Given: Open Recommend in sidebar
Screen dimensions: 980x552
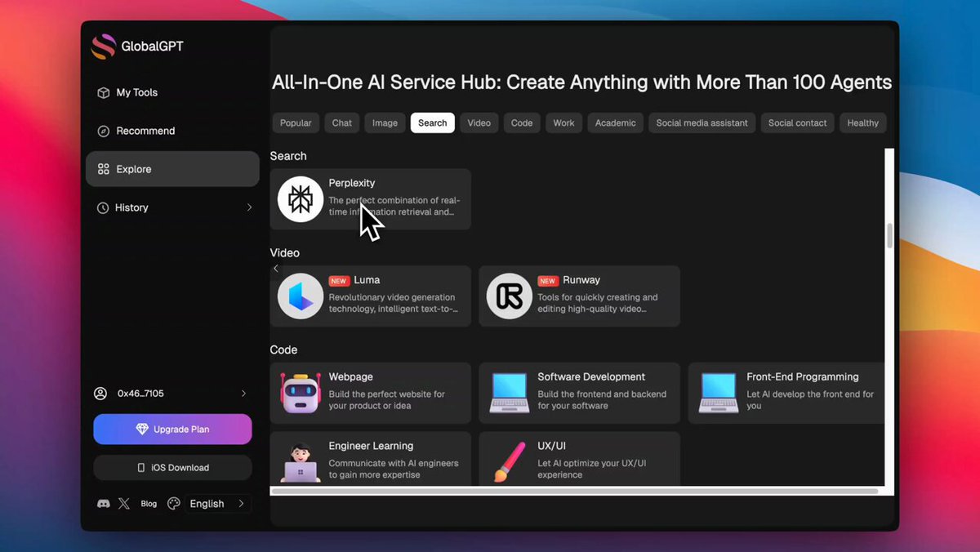Looking at the screenshot, I should [x=172, y=131].
